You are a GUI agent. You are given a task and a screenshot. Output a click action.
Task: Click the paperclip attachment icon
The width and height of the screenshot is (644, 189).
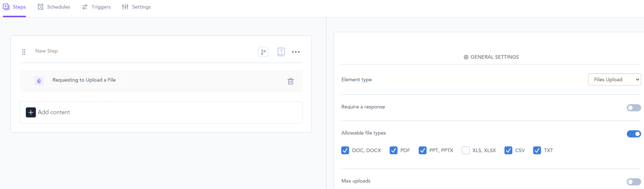[x=39, y=81]
